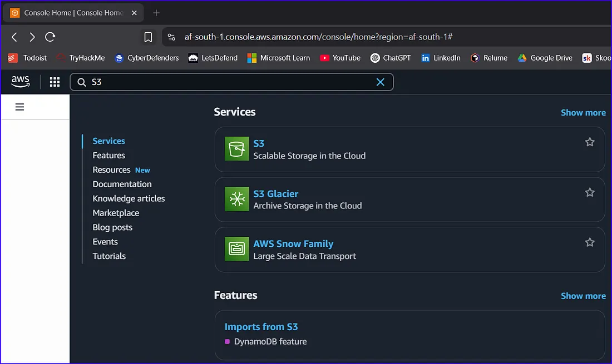Click the S3 bucket service icon
Screen dimensions: 612x364
[236, 148]
